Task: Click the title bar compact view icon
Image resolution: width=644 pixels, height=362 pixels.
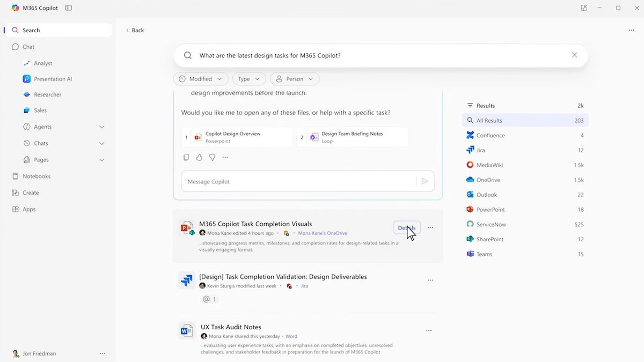Action: click(583, 8)
